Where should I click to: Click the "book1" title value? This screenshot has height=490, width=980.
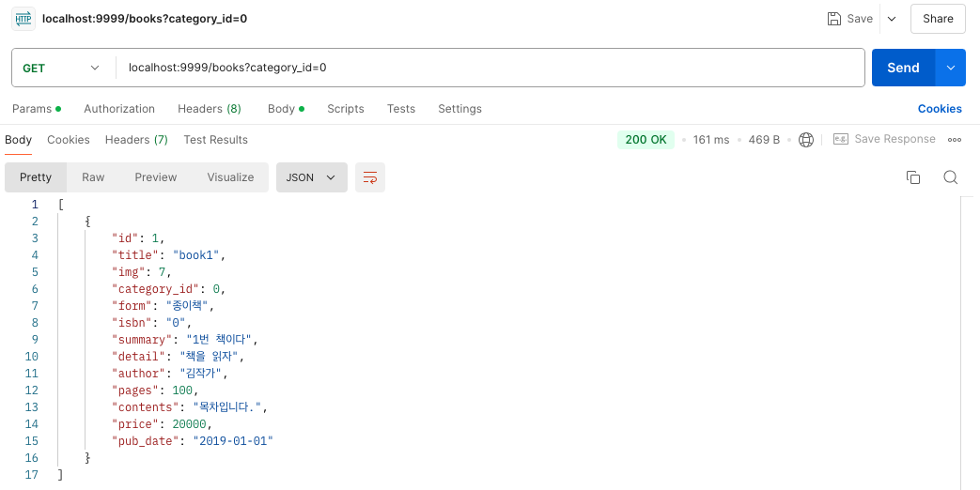197,254
